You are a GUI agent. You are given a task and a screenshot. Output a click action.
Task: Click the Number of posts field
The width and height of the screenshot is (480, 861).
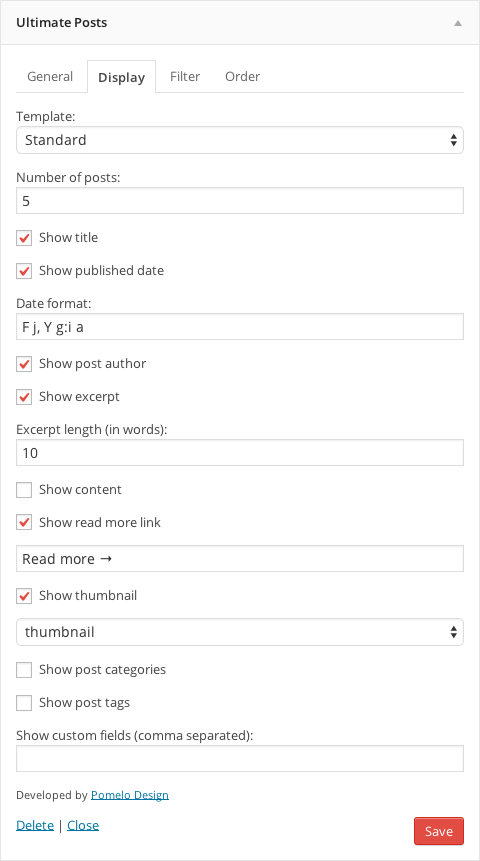tap(240, 200)
